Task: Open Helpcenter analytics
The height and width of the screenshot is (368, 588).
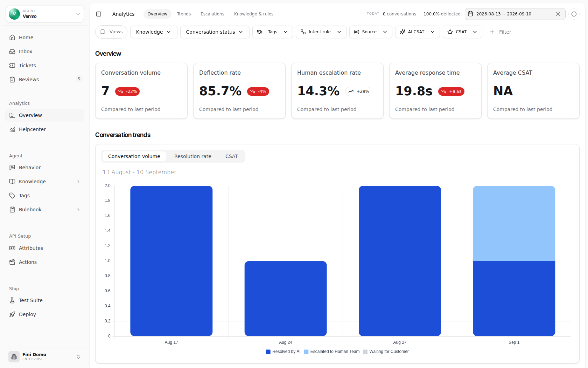Action: [45, 129]
